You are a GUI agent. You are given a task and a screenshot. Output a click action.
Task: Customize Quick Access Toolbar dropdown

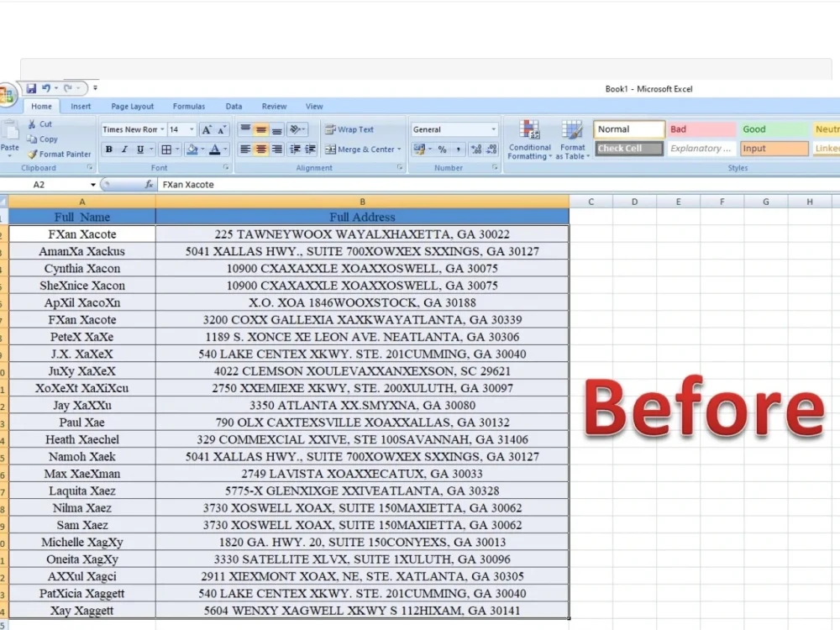pyautogui.click(x=96, y=88)
